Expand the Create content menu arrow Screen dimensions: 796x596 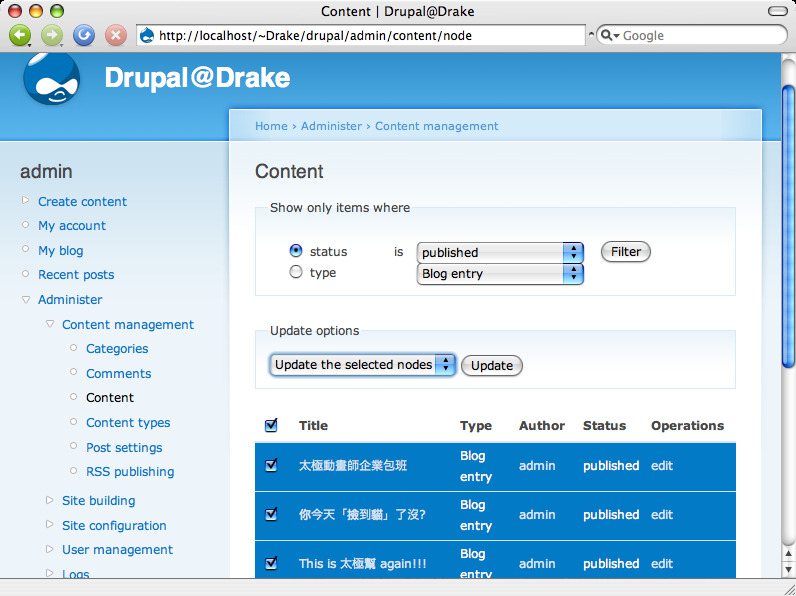click(25, 201)
